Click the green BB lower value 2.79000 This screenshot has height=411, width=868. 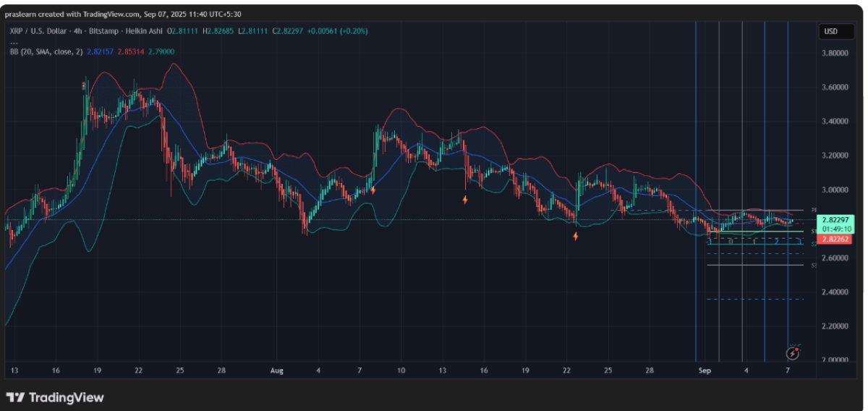click(161, 51)
